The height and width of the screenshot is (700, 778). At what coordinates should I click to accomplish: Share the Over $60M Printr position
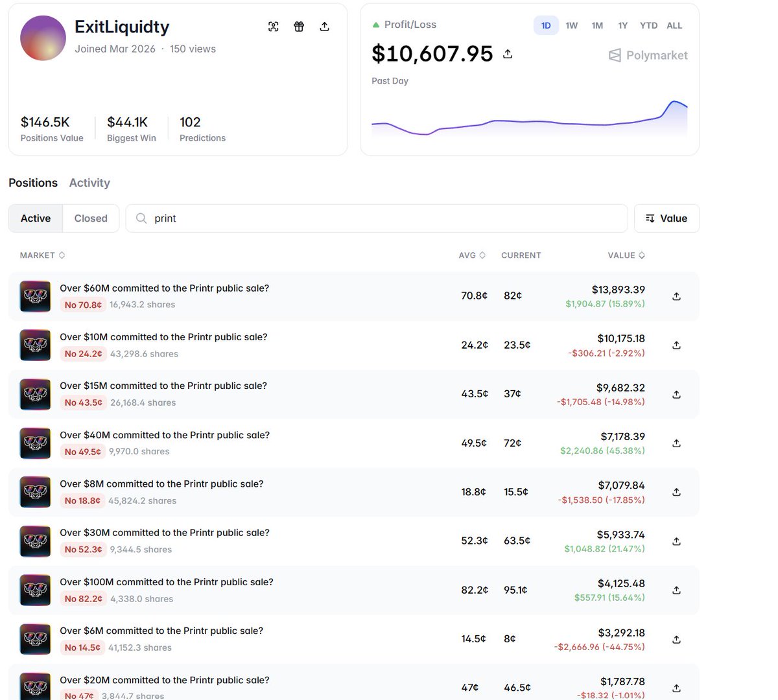pos(676,296)
